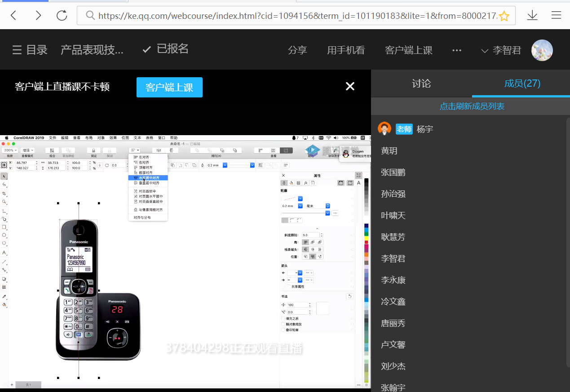Image resolution: width=570 pixels, height=392 pixels.
Task: Click the 锁定 lock object icon
Action: coord(93,150)
